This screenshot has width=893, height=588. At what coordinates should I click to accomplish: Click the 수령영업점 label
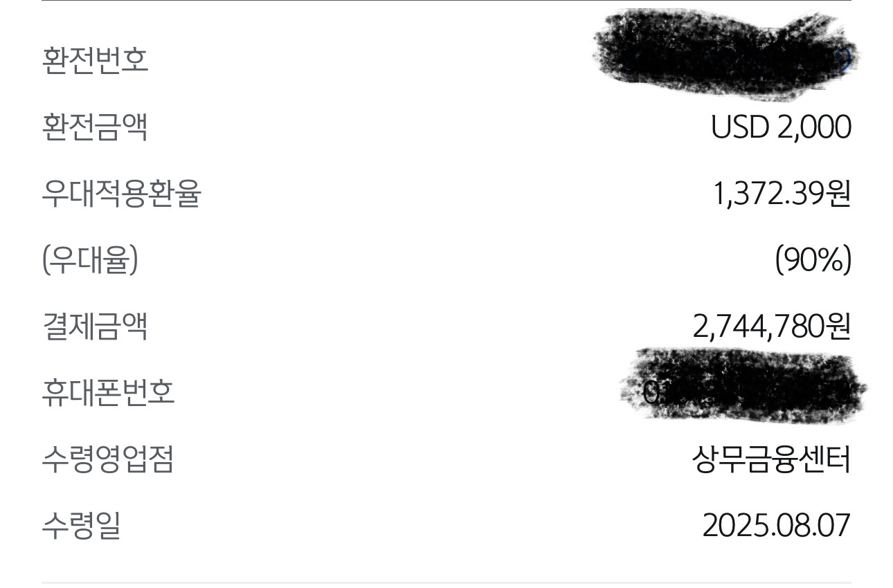108,459
